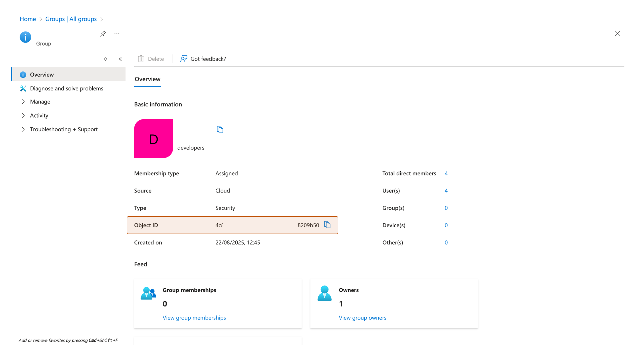644x356 pixels.
Task: Click the developers group name text
Action: pyautogui.click(x=191, y=147)
